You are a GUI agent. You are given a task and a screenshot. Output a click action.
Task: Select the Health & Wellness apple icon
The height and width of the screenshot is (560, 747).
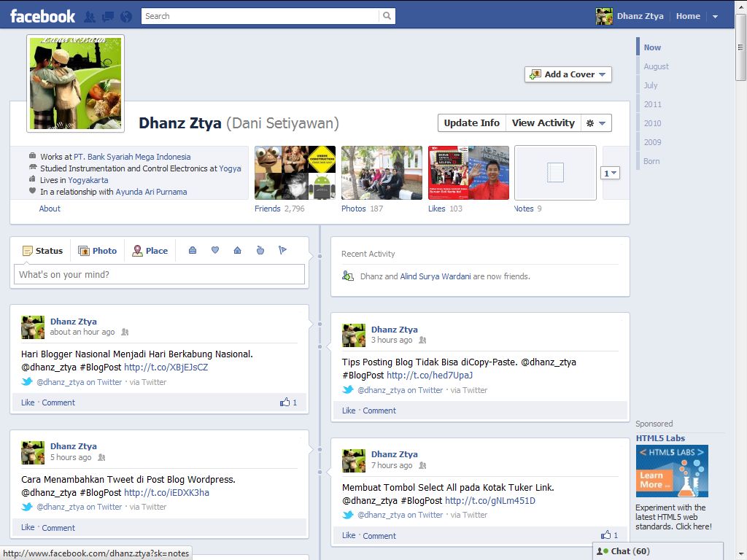260,250
